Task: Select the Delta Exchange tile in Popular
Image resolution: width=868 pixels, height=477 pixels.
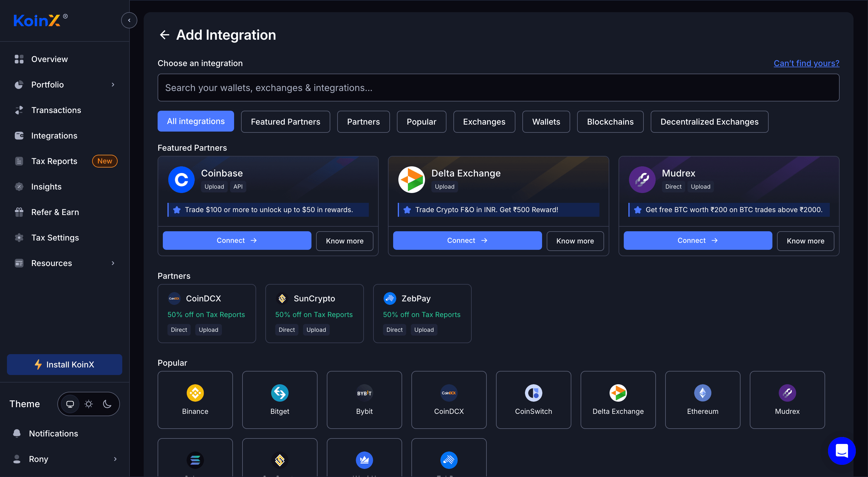Action: (x=618, y=400)
